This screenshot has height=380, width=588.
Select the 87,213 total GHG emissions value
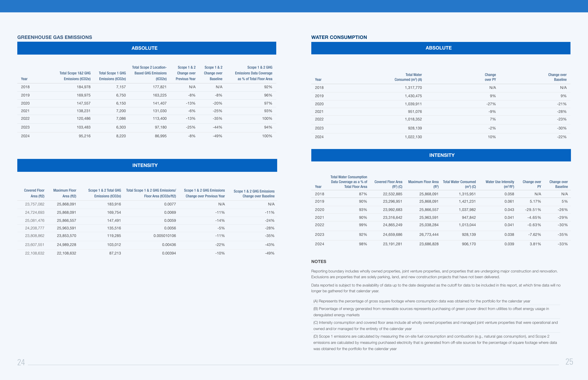pos(115,253)
